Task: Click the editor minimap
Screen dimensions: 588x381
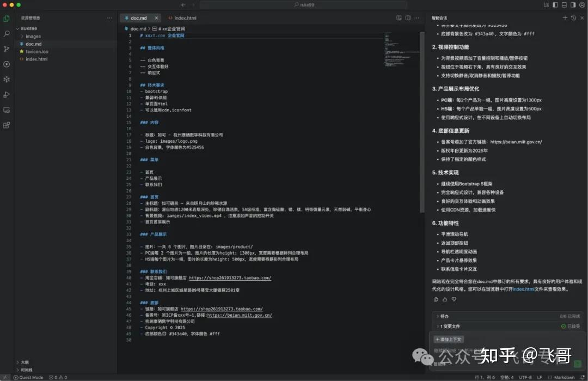Action: pos(402,51)
